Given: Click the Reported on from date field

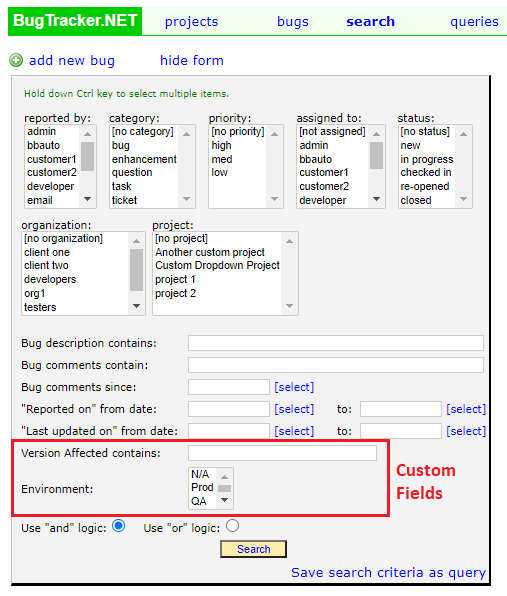Looking at the screenshot, I should [x=229, y=409].
